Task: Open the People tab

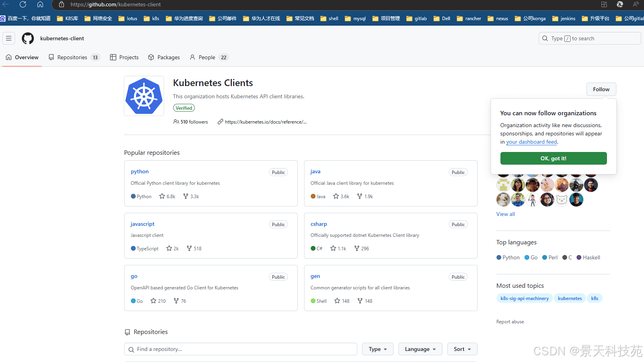Action: click(x=208, y=57)
